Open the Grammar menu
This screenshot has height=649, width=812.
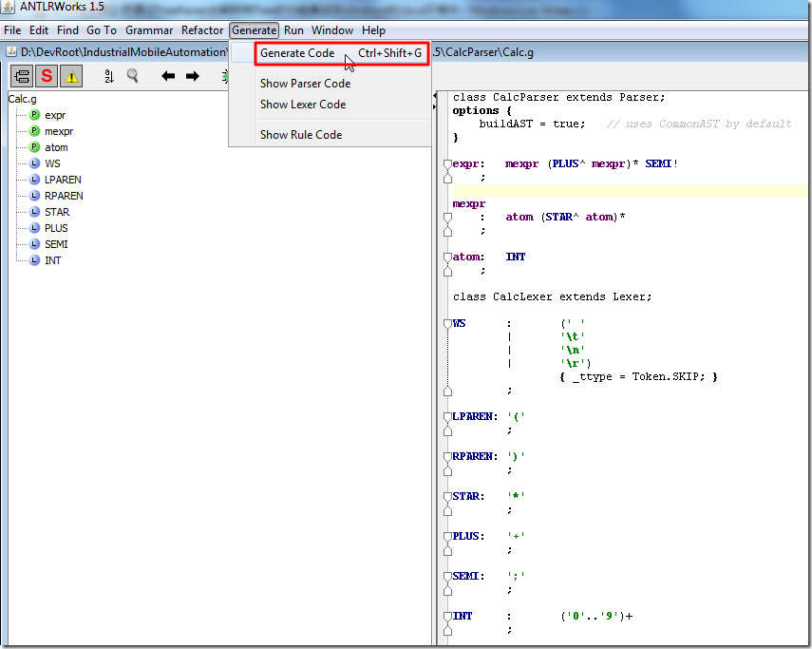(x=149, y=30)
